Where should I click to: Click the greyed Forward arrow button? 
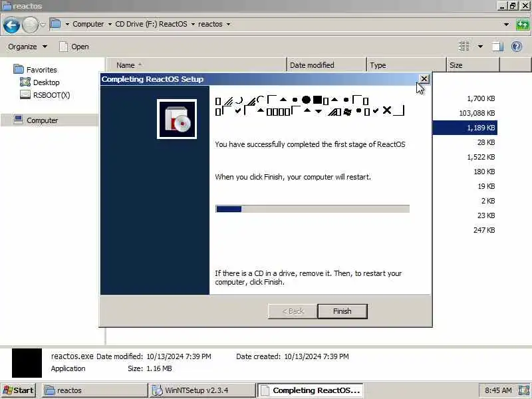pos(30,25)
